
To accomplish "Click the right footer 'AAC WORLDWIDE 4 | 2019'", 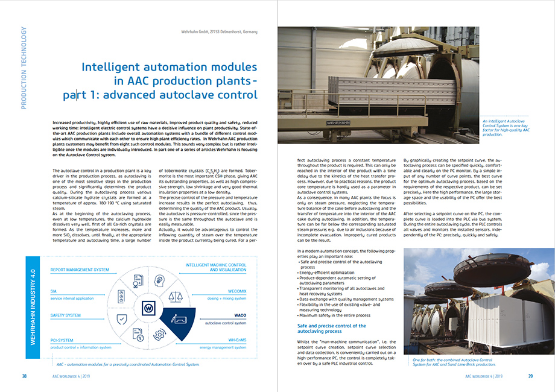I will click(483, 376).
